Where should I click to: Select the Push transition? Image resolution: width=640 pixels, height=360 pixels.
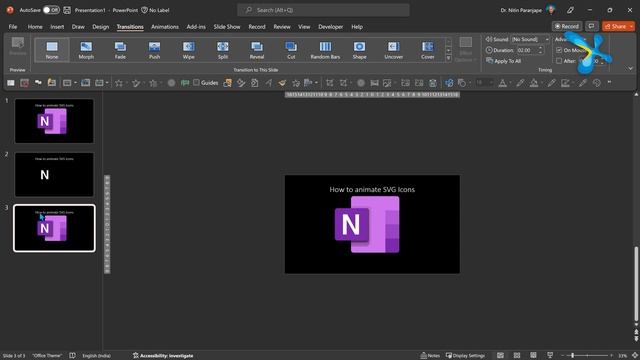point(154,50)
